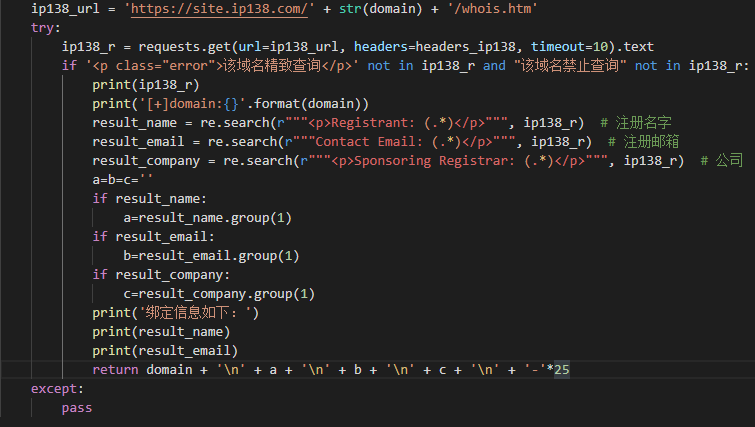Click the 'if result_name:' line

coord(149,199)
